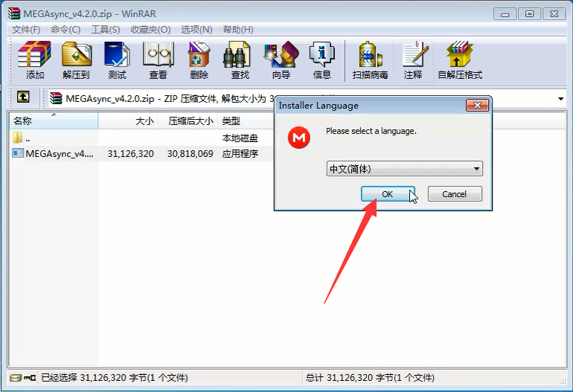Viewport: 573px width, 392px height.
Task: Click the packed size 30,818,069
Action: pos(190,154)
